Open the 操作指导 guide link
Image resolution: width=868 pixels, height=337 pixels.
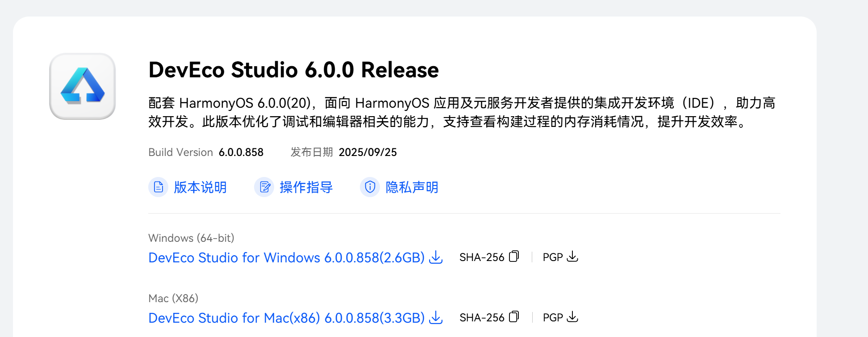(x=306, y=187)
